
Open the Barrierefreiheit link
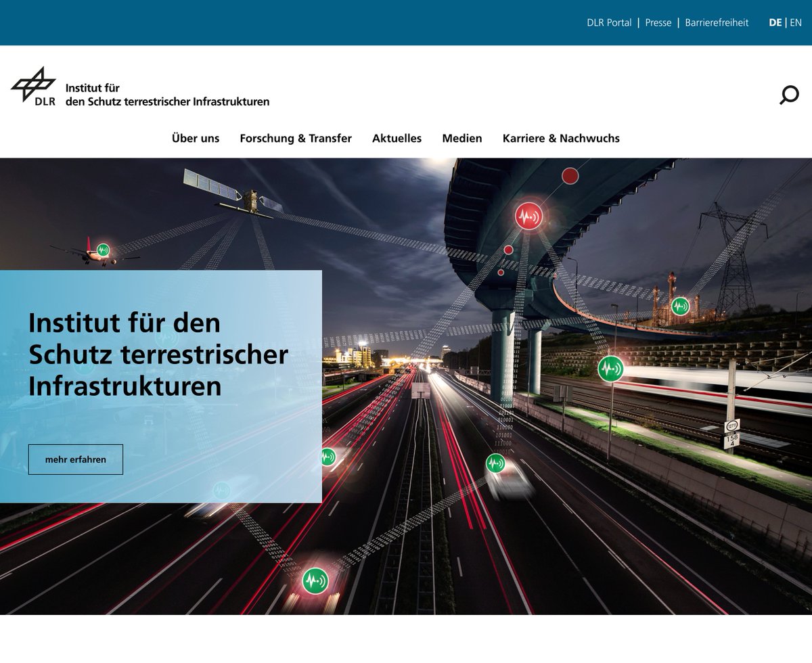[x=717, y=22]
